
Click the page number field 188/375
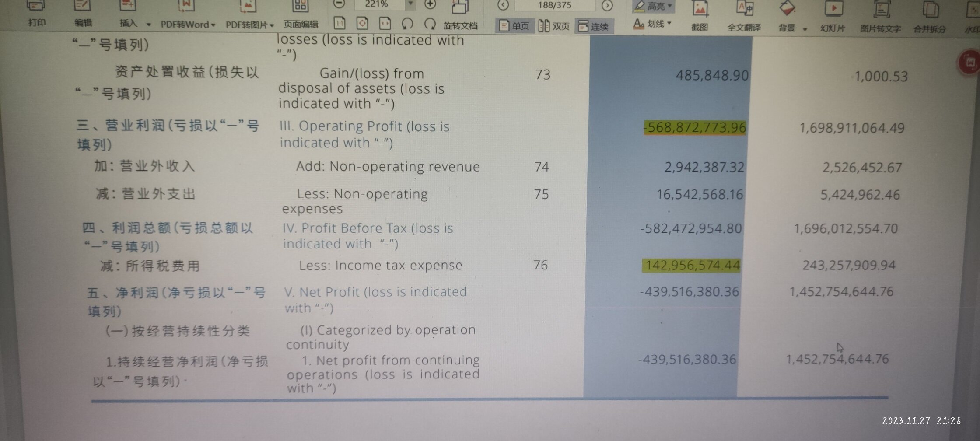click(x=554, y=5)
